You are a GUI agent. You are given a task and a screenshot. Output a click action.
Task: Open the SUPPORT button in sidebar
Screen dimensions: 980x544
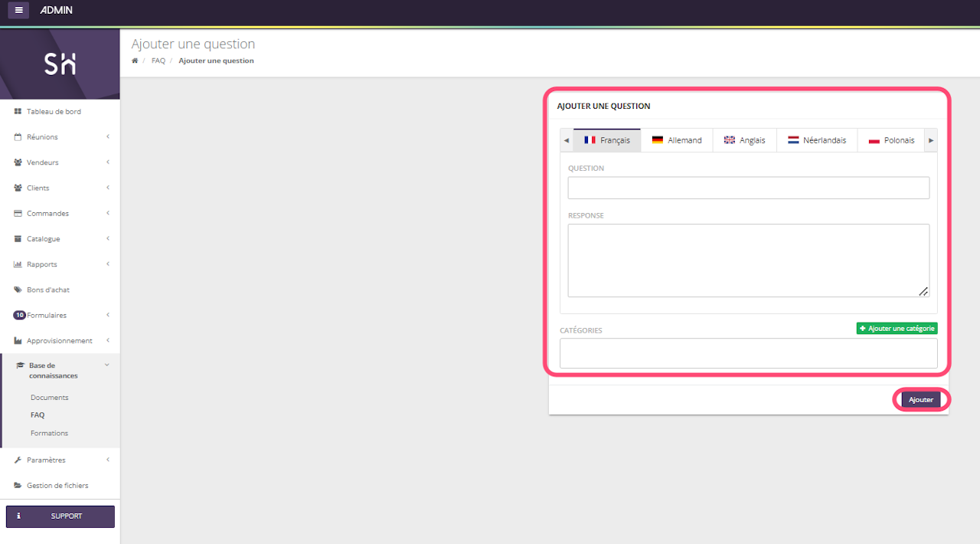coord(60,516)
